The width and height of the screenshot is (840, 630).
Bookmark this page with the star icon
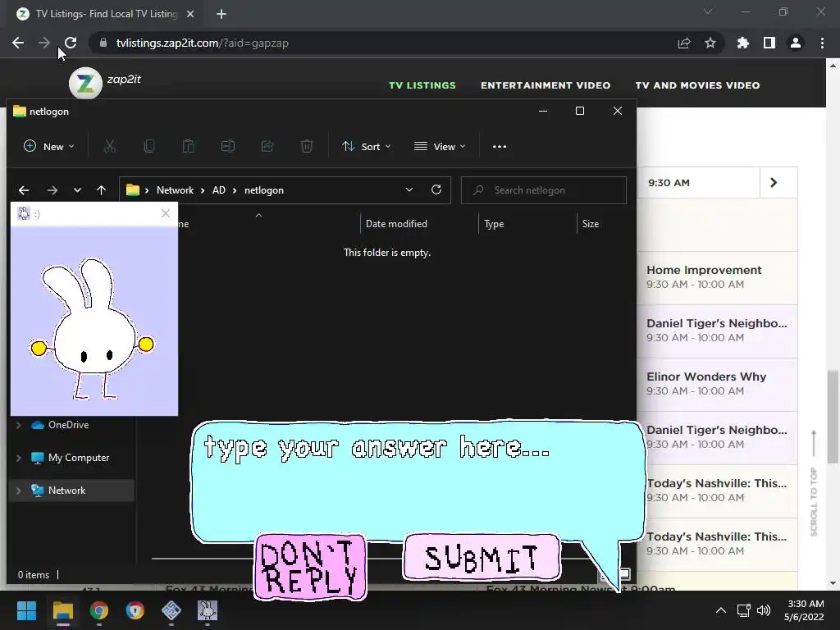[710, 43]
